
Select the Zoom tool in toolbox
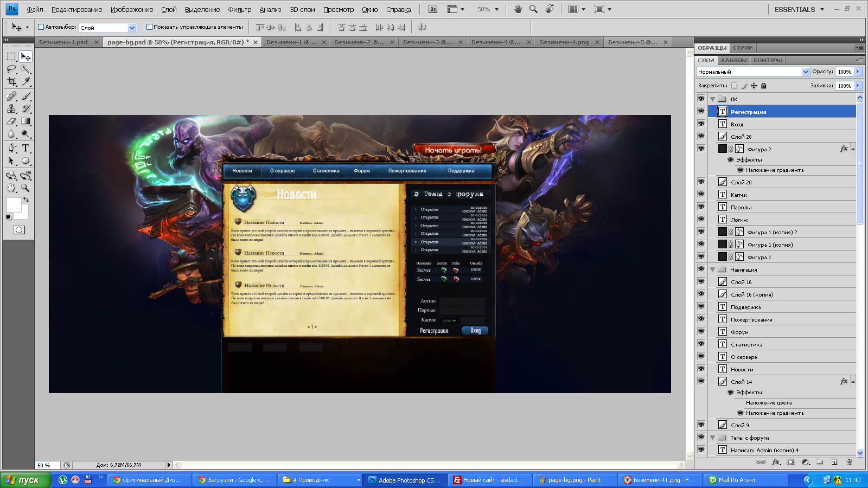tap(25, 188)
